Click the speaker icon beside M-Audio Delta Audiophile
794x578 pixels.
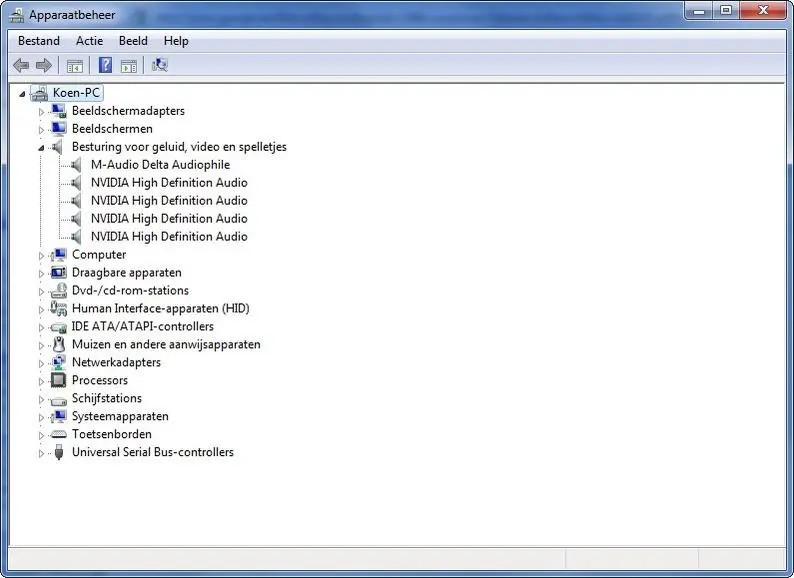coord(76,165)
